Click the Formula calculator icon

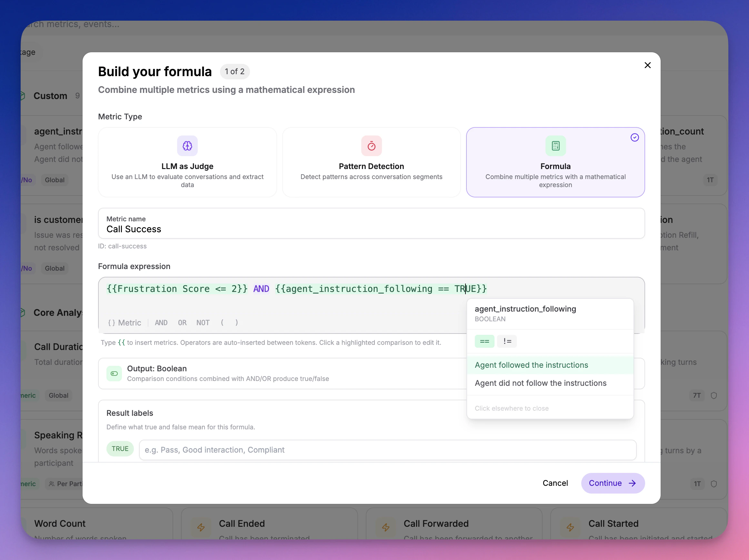click(555, 146)
